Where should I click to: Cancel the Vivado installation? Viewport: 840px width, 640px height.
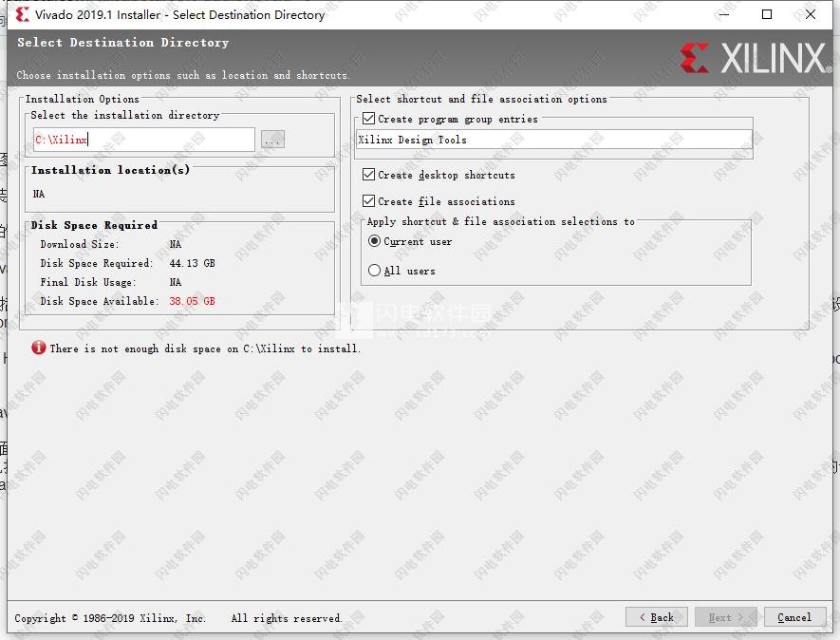point(794,617)
